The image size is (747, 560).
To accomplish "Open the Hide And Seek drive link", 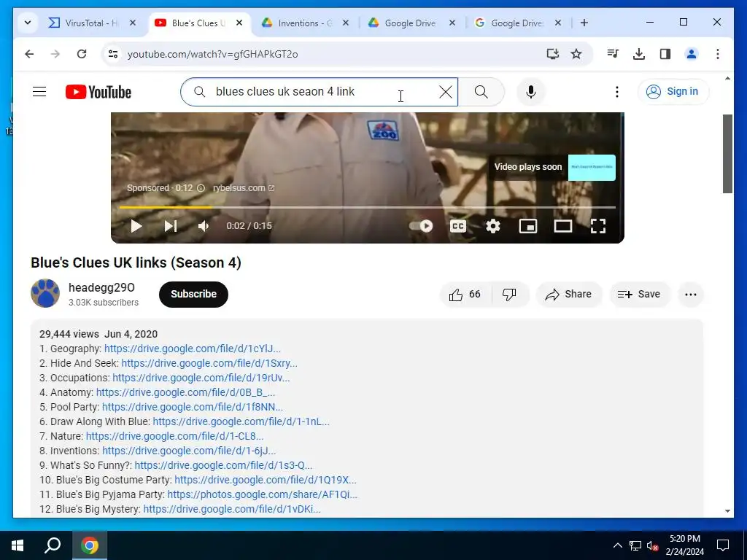I will pyautogui.click(x=209, y=363).
